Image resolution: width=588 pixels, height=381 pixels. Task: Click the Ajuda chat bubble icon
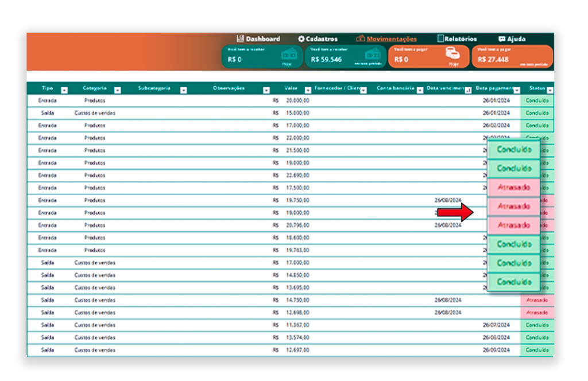tap(502, 39)
